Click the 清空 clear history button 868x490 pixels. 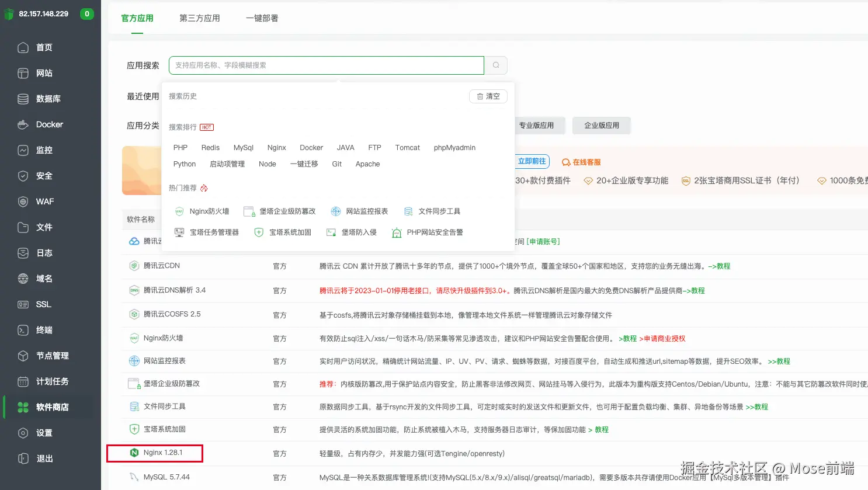pos(488,96)
